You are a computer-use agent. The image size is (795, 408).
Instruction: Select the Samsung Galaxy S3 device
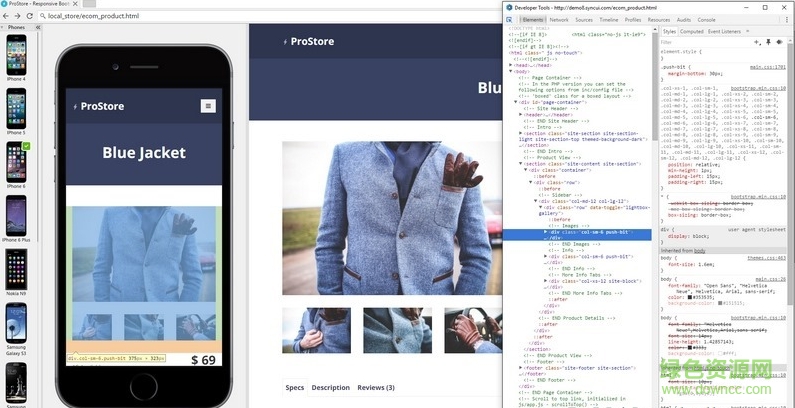pos(16,326)
